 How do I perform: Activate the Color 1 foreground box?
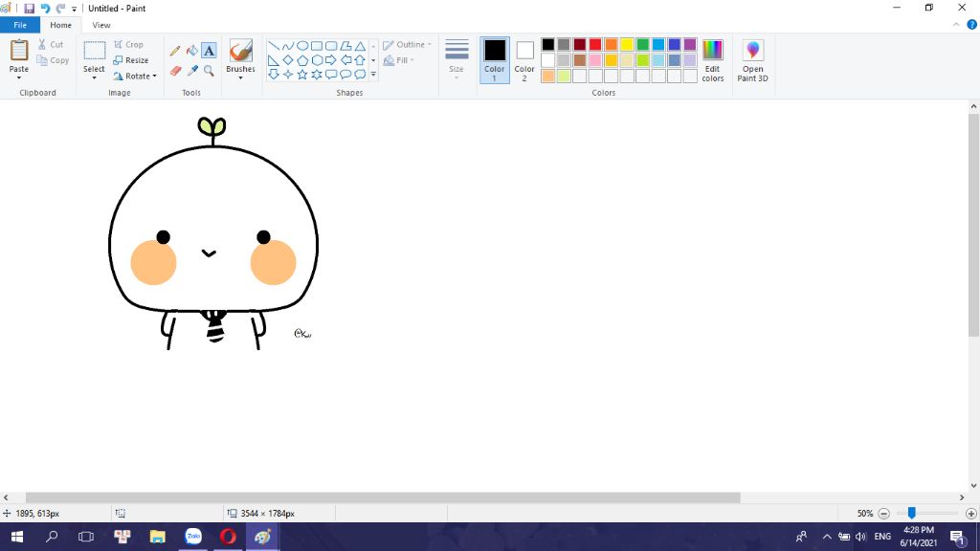[x=495, y=59]
